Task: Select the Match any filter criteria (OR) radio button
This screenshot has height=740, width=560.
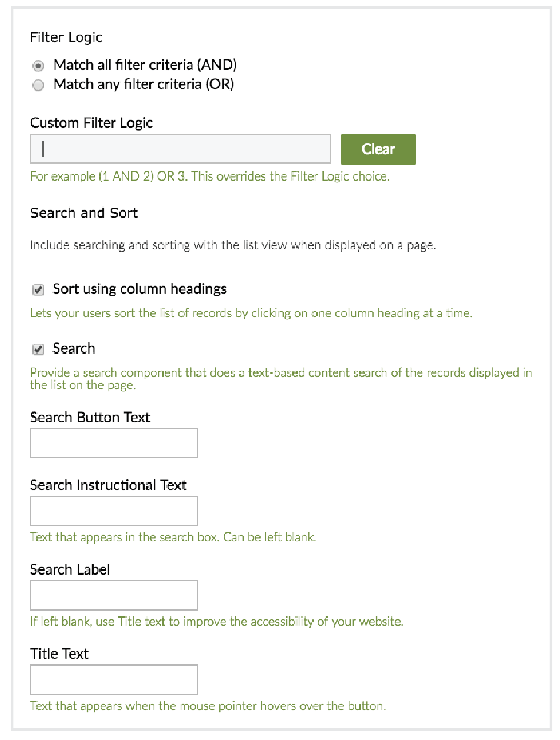Action: pos(38,85)
